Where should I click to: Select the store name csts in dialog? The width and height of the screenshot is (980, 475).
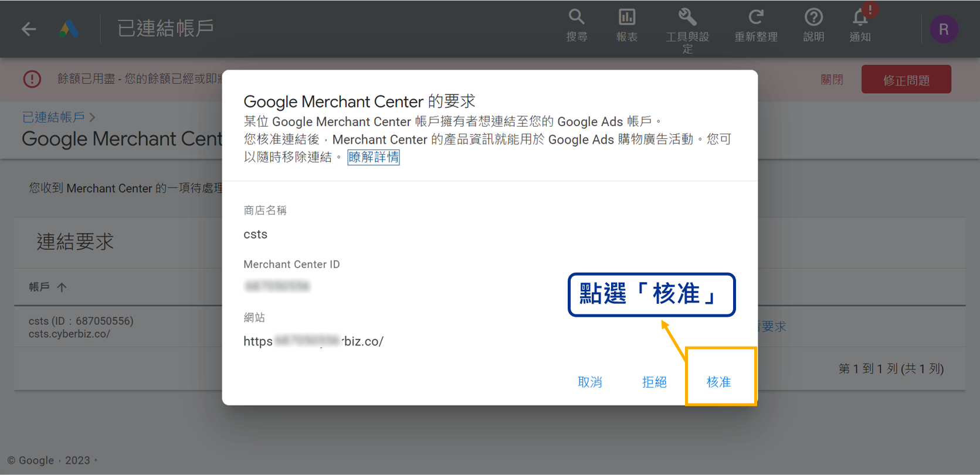tap(255, 235)
